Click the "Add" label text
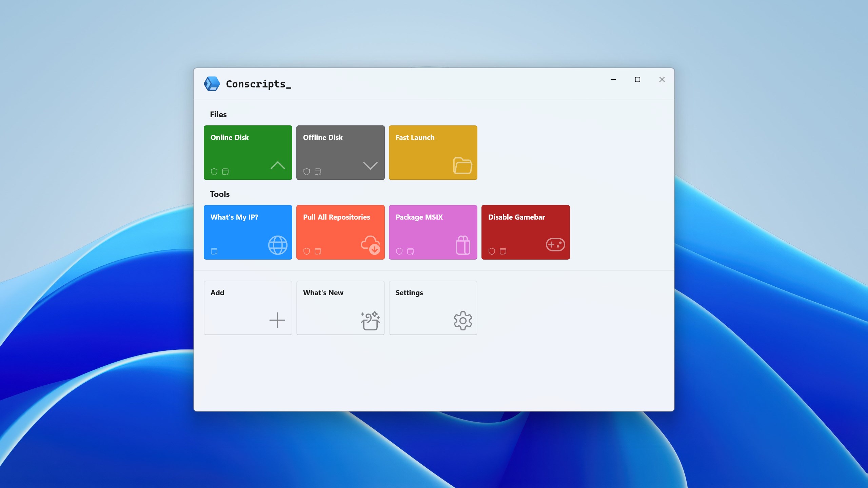The width and height of the screenshot is (868, 488). tap(217, 292)
